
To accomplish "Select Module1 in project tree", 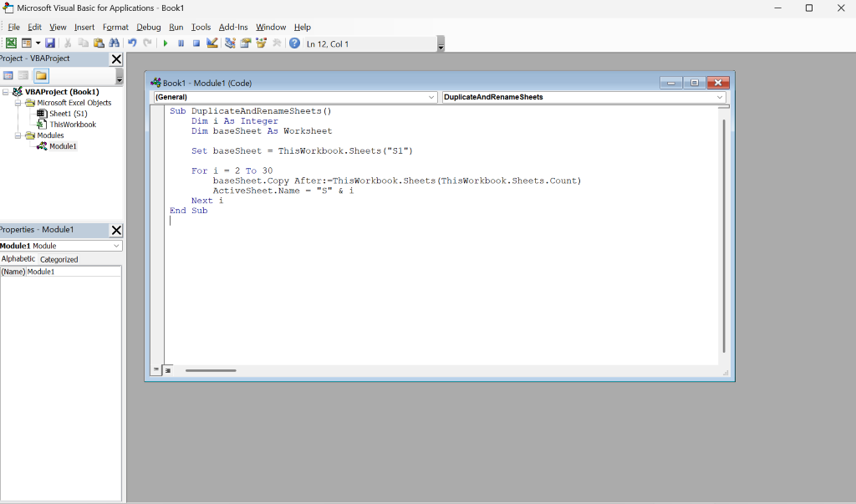I will [x=63, y=146].
